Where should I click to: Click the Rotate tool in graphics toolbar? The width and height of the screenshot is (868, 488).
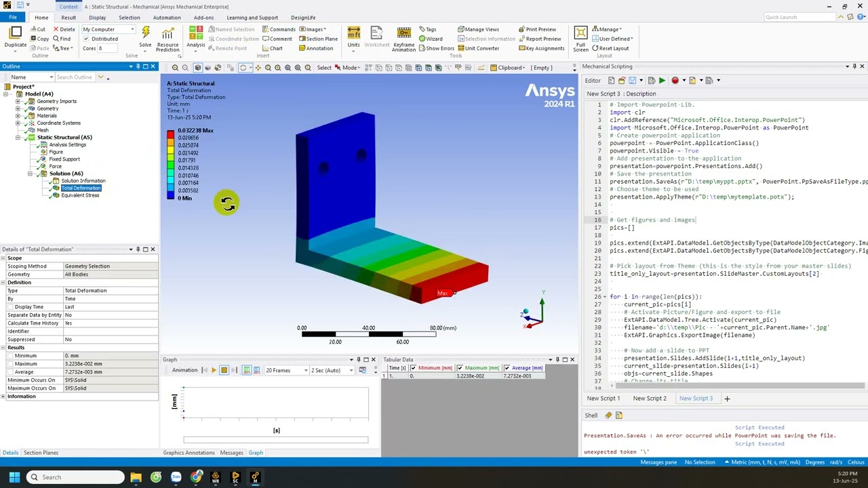coord(243,68)
